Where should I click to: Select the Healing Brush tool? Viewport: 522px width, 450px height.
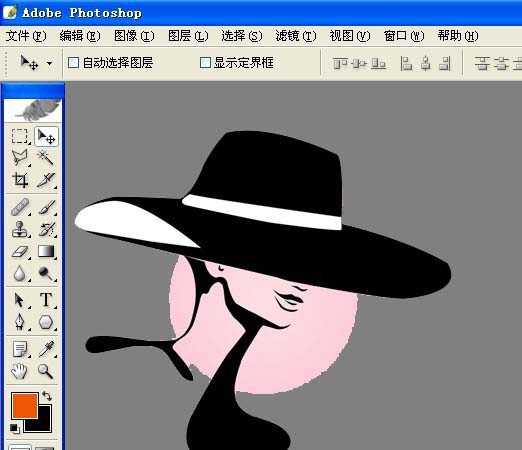(x=19, y=207)
